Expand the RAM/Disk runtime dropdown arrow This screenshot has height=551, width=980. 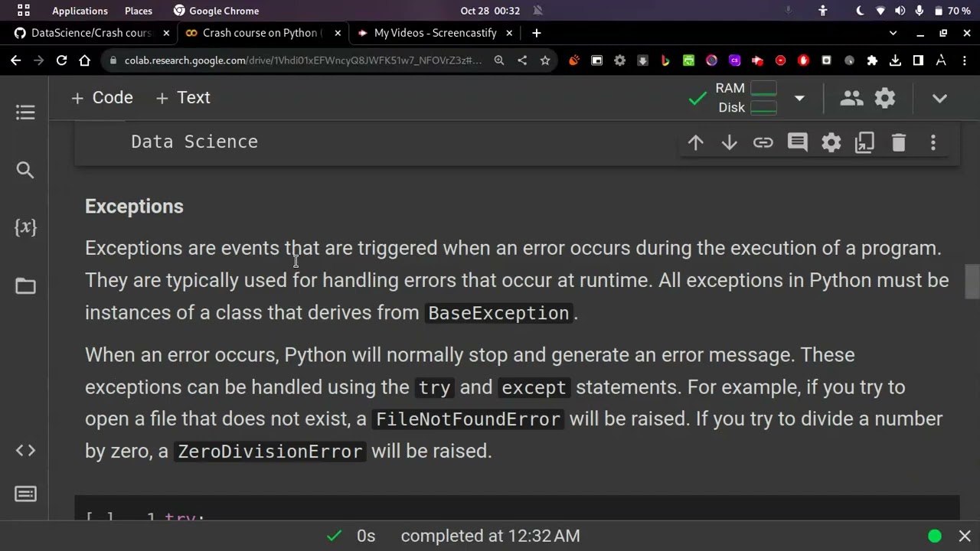pos(799,98)
